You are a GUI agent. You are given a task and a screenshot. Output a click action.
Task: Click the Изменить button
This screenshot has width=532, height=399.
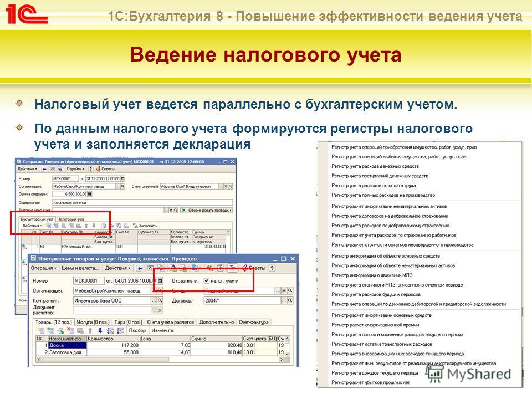[x=162, y=330]
